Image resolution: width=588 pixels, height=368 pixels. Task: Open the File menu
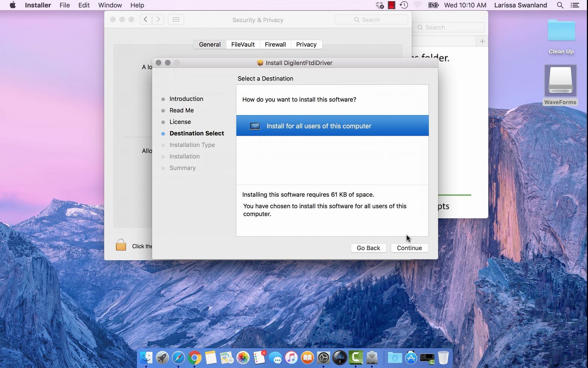click(65, 5)
